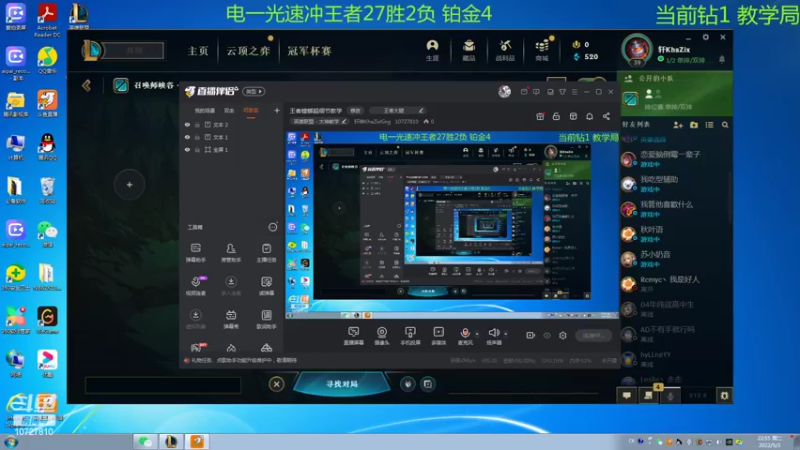
Task: Cancel lobby with X button
Action: (277, 384)
